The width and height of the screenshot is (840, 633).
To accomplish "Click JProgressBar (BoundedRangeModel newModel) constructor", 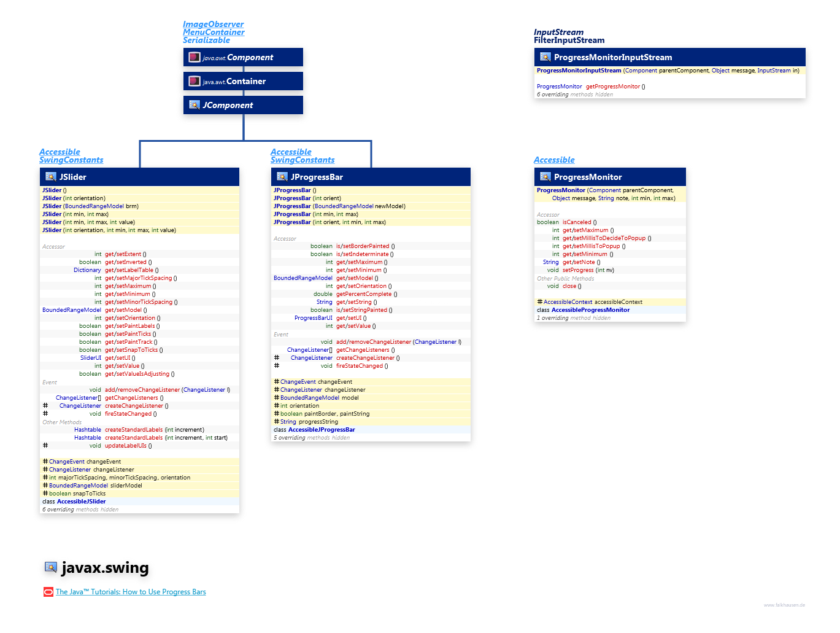I will [x=339, y=206].
